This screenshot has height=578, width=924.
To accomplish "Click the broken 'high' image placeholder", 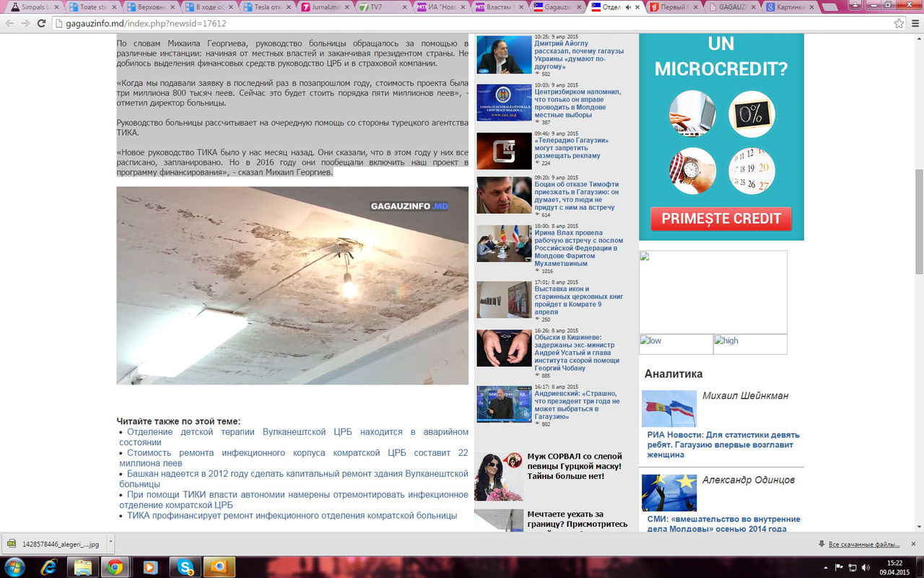I will (750, 344).
